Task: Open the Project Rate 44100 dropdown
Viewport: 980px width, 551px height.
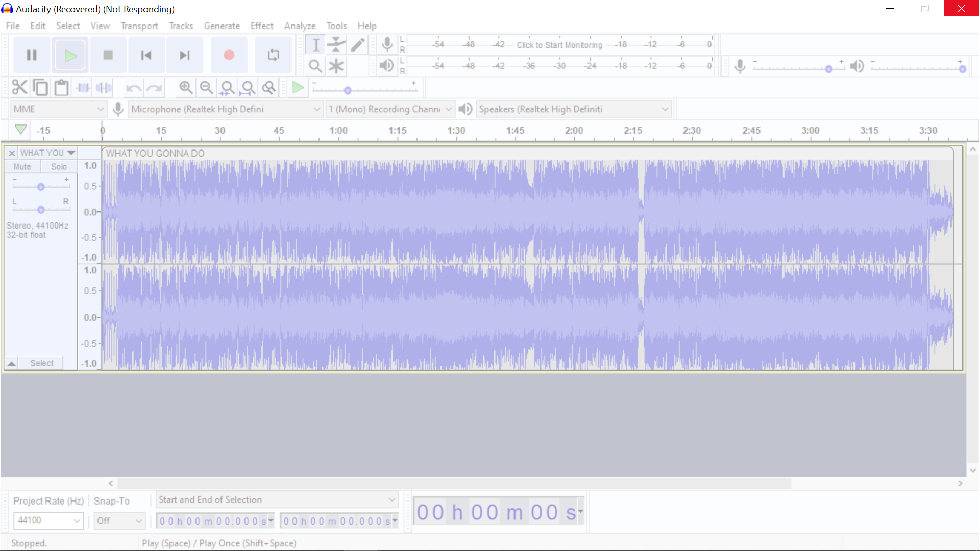Action: pos(48,520)
